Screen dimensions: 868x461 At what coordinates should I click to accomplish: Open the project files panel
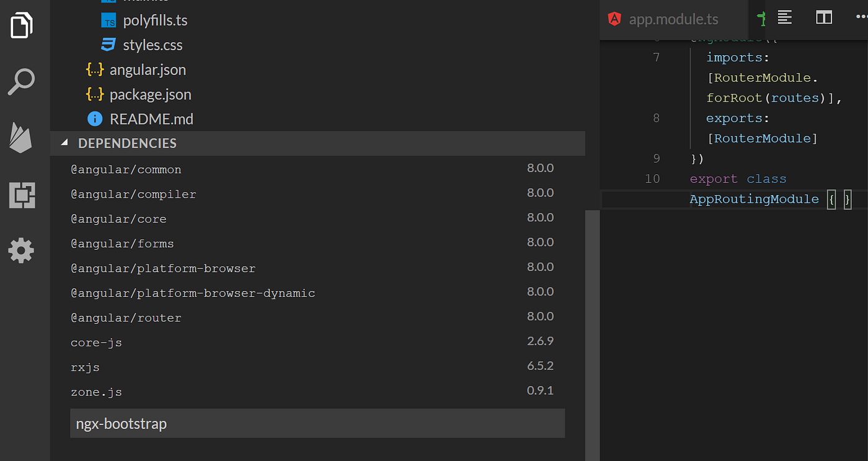click(22, 25)
